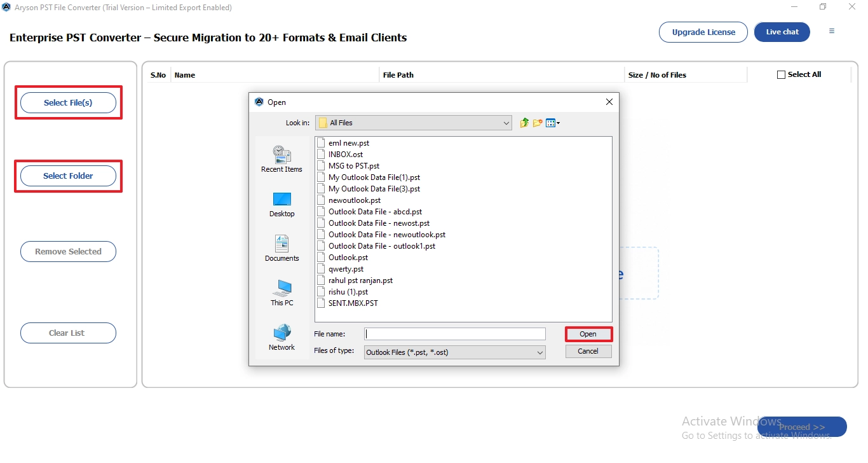Open the view menu icon in dialog

point(553,123)
